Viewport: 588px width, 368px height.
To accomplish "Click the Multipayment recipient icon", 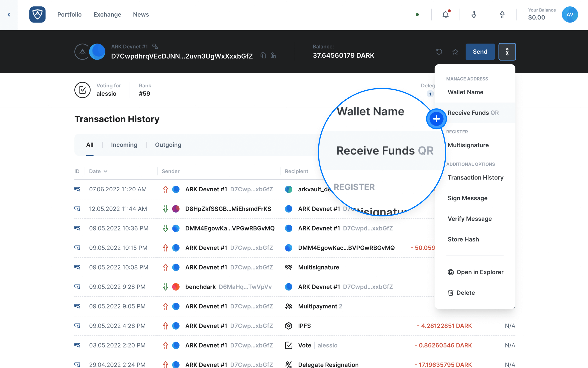I will pyautogui.click(x=288, y=306).
